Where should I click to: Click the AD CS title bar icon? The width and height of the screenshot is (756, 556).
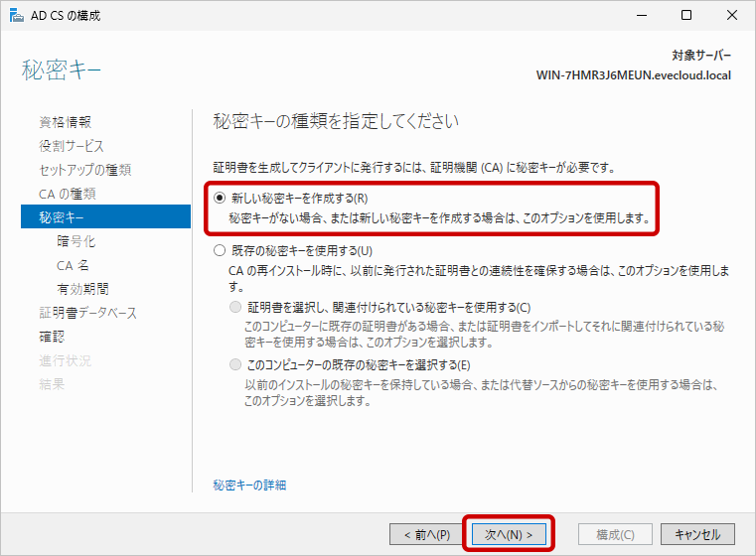click(x=15, y=15)
